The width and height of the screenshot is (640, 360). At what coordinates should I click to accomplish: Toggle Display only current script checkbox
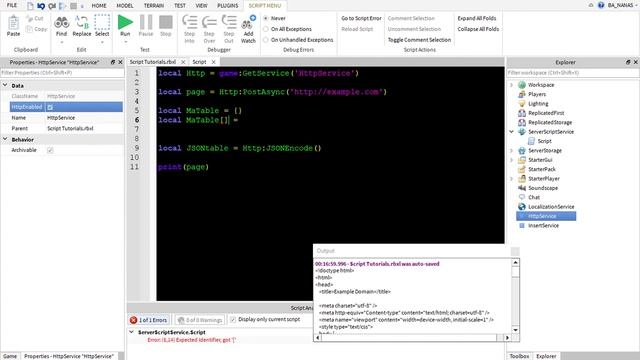(233, 320)
